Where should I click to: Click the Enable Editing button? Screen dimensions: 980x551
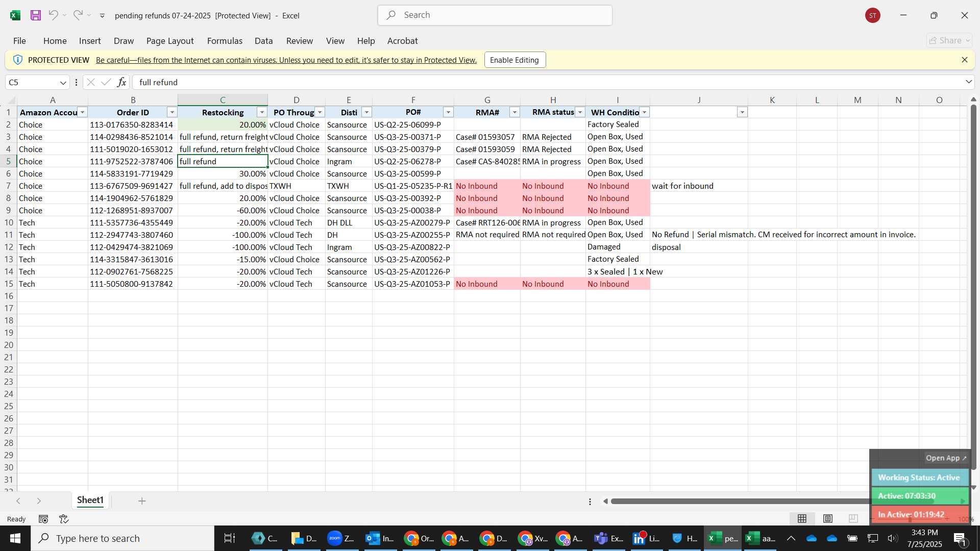click(x=514, y=60)
